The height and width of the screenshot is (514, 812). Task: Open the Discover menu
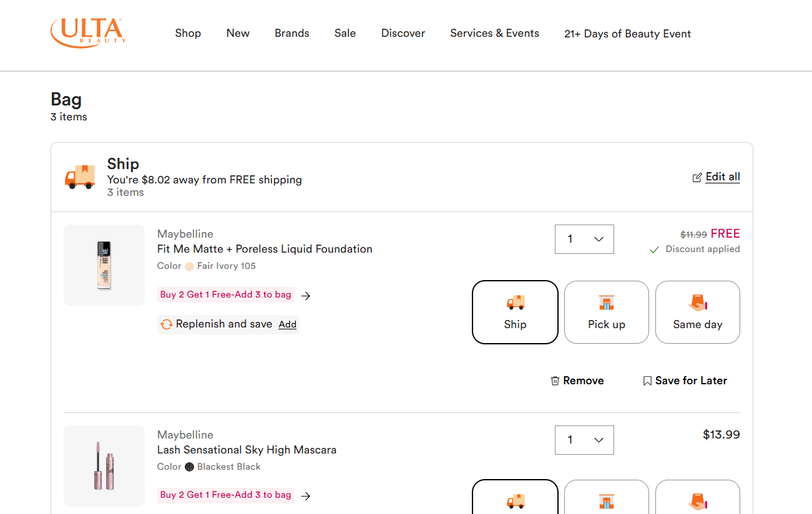click(x=403, y=33)
